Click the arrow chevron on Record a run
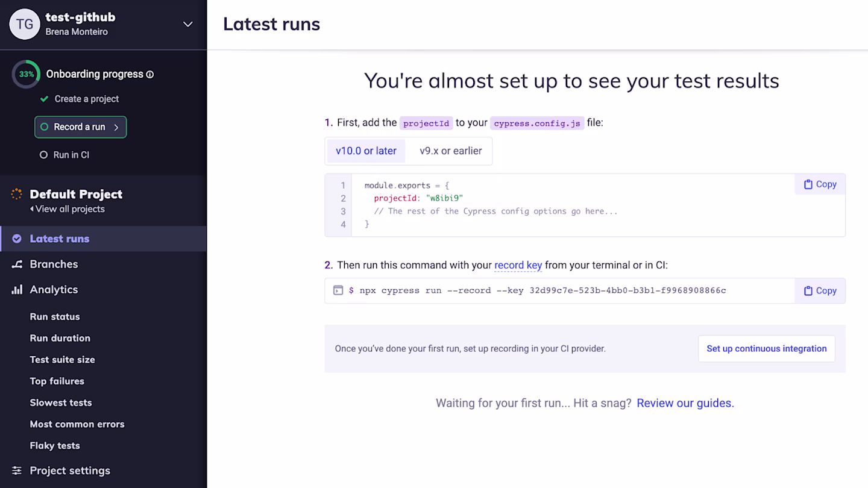This screenshot has height=488, width=868. coord(116,127)
